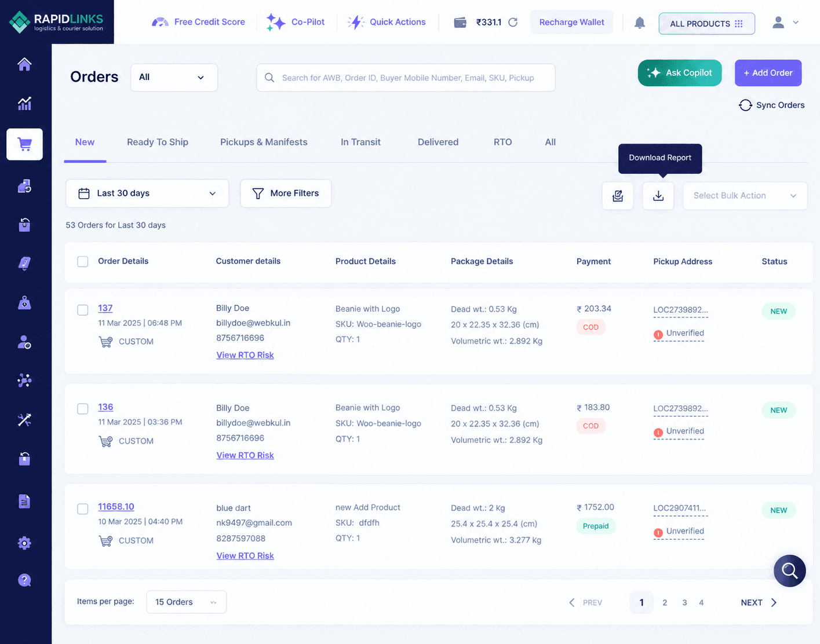
Task: Click the notification bell icon
Action: tap(640, 23)
